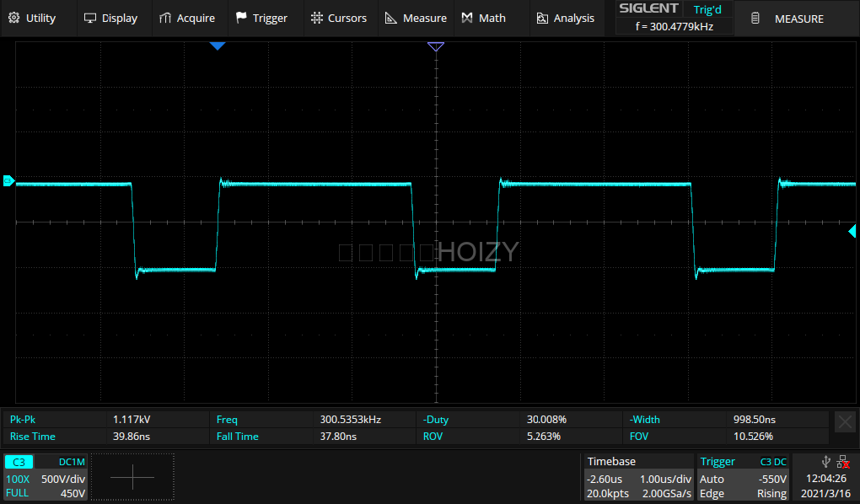This screenshot has width=860, height=504.
Task: Select the hollow triangle time reference marker
Action: click(x=435, y=47)
